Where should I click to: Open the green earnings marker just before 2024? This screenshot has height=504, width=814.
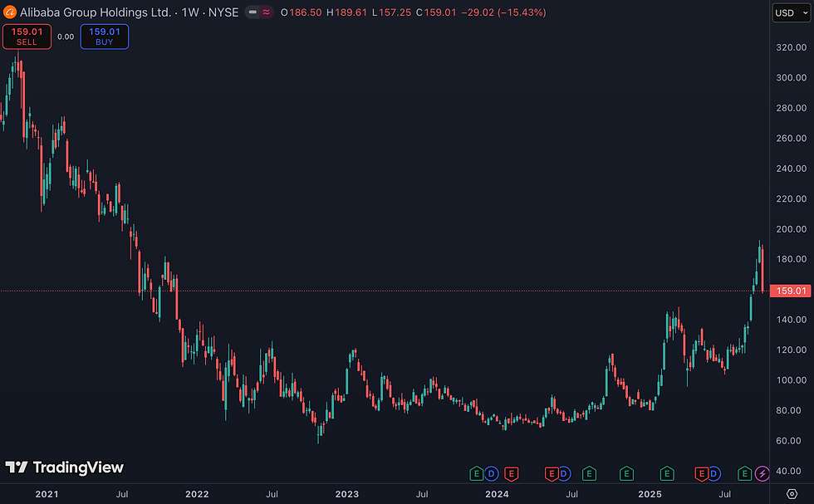point(476,473)
